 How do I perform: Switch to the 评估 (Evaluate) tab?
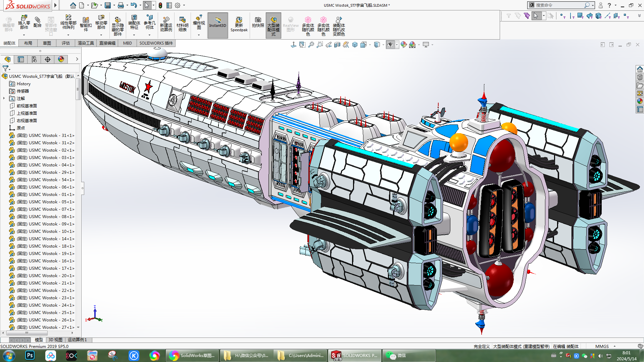pyautogui.click(x=66, y=43)
